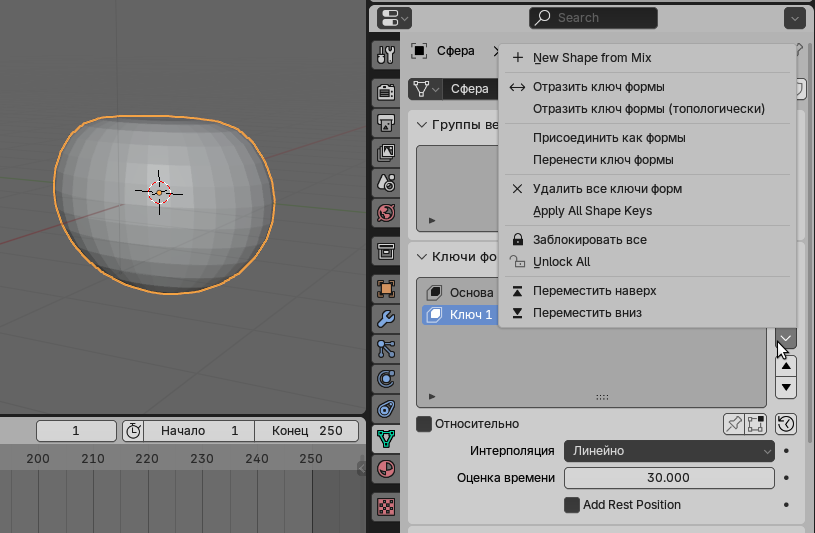The width and height of the screenshot is (815, 533).
Task: Move the shape key down with the arrow
Action: (786, 387)
